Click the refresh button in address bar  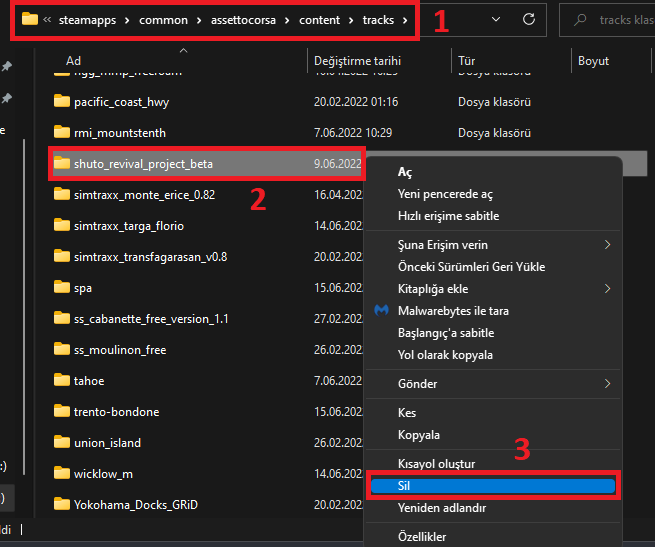[528, 19]
